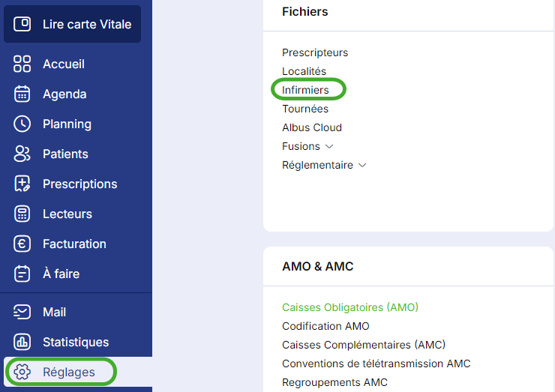
Task: Click the Statistiques chart icon
Action: coord(22,342)
